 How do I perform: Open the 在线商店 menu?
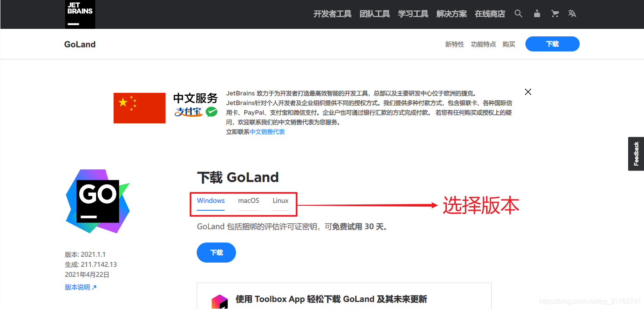tap(490, 14)
